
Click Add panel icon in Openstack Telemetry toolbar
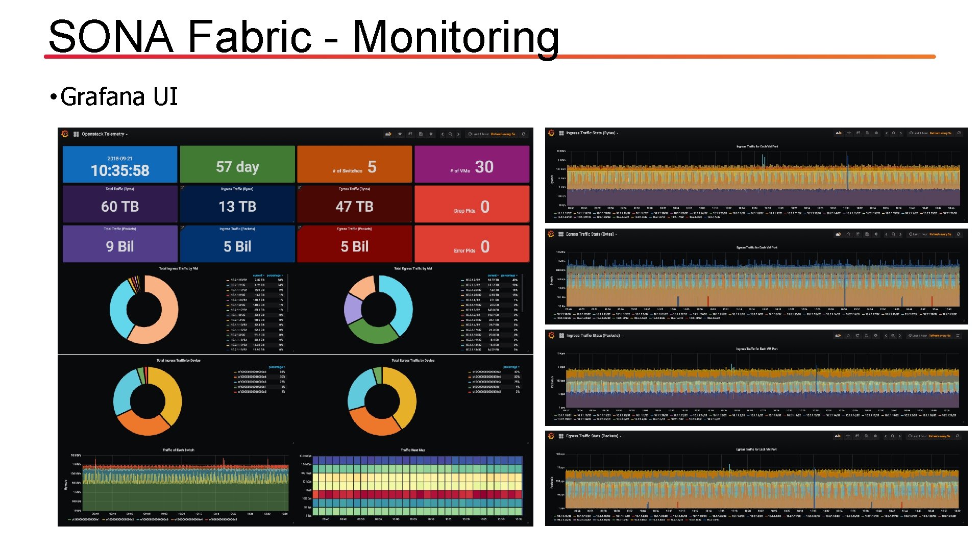[388, 134]
